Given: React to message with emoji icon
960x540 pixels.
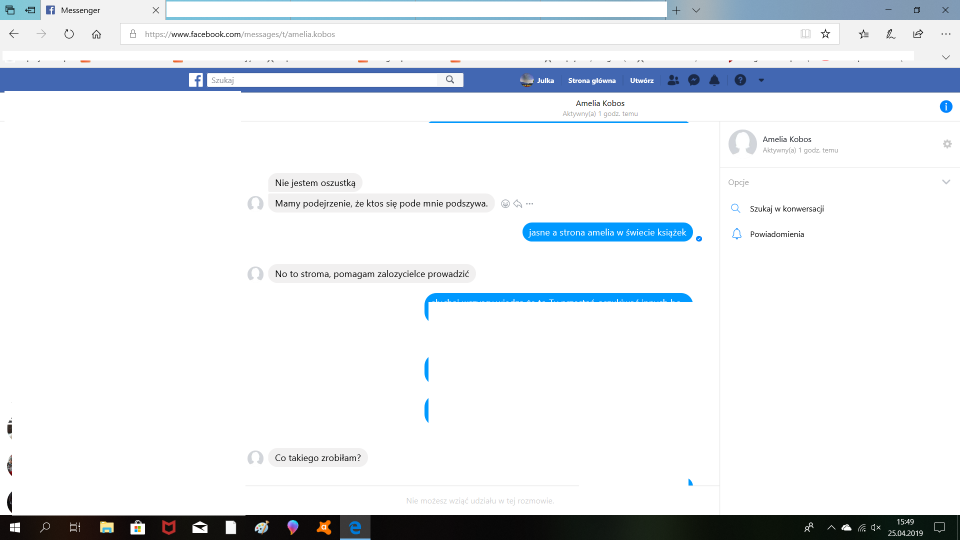Looking at the screenshot, I should (505, 204).
